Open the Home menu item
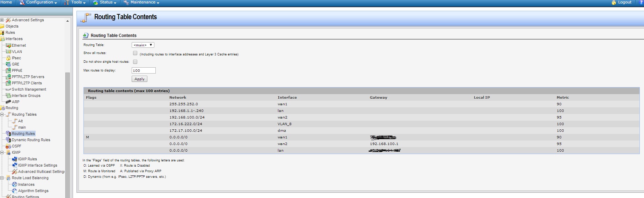Viewport: 644px width, 198px height. tap(6, 2)
